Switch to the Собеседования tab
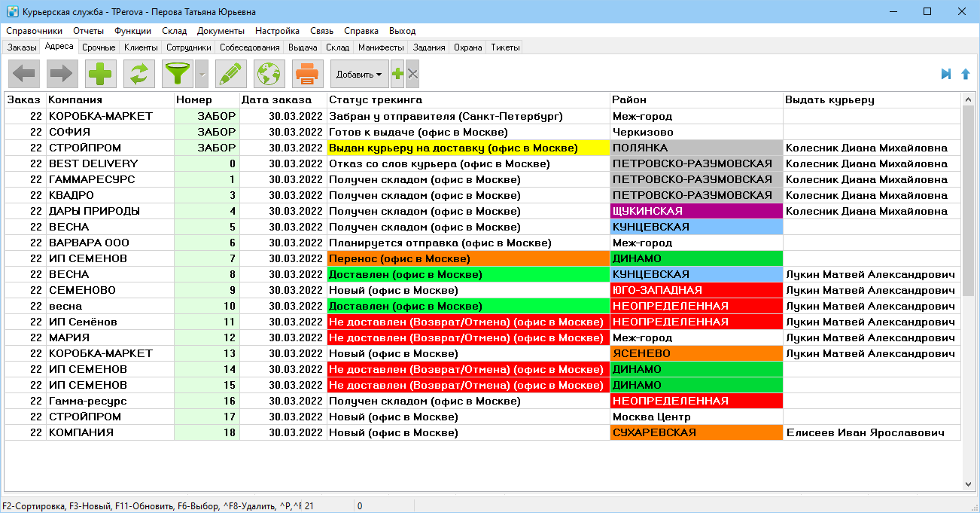 point(250,47)
